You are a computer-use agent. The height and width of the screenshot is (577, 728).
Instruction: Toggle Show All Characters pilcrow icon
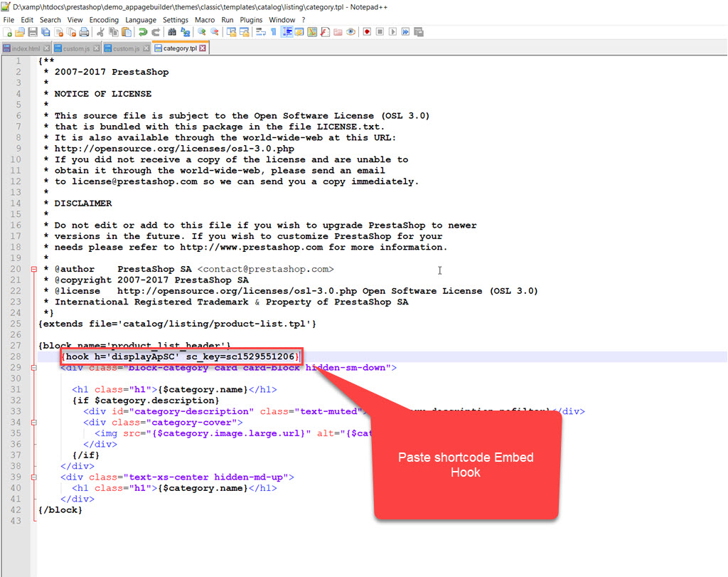tap(274, 32)
